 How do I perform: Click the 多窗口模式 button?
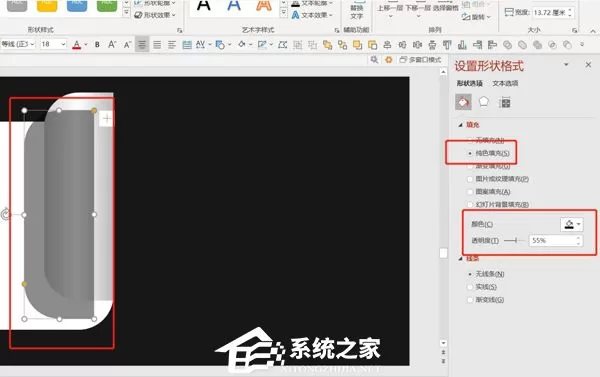[421, 60]
